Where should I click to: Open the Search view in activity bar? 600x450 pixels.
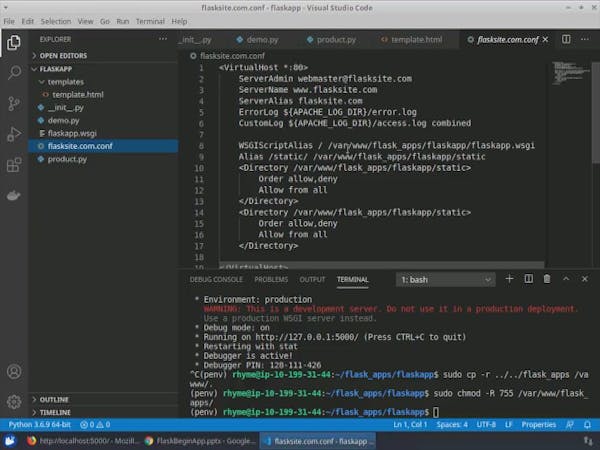[x=14, y=72]
